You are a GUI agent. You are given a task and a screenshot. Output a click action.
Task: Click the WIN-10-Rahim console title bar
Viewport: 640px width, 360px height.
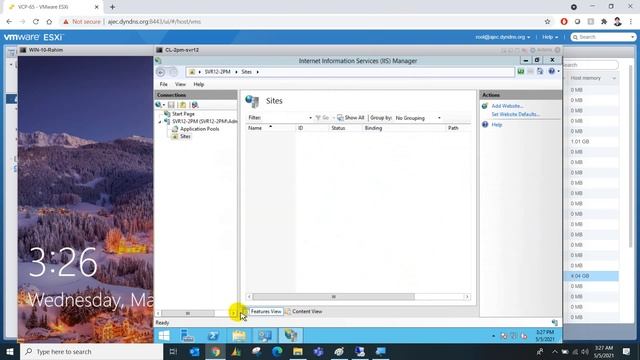(x=86, y=50)
